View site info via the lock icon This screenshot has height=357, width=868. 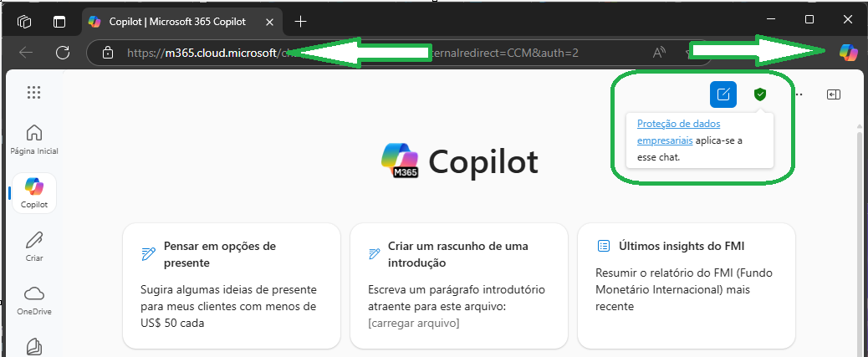tap(107, 53)
